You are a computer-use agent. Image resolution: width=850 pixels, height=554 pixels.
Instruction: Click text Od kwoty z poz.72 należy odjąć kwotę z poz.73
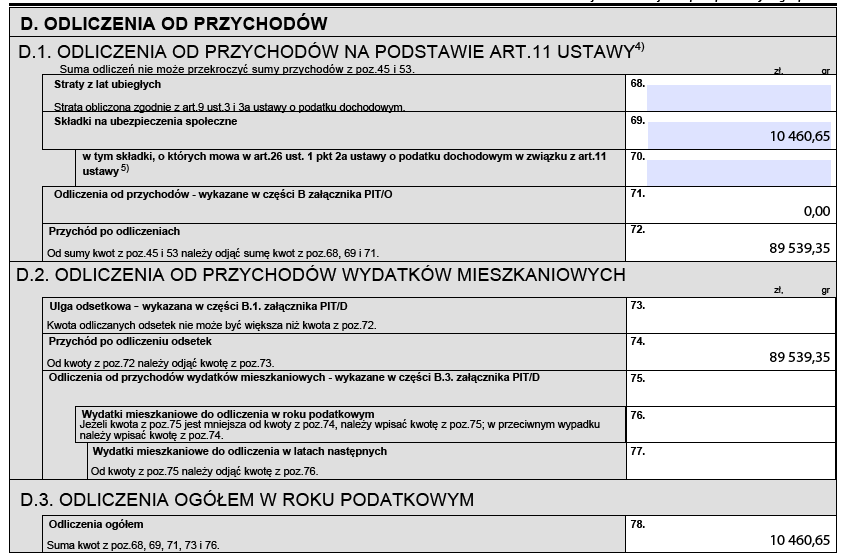(x=160, y=363)
